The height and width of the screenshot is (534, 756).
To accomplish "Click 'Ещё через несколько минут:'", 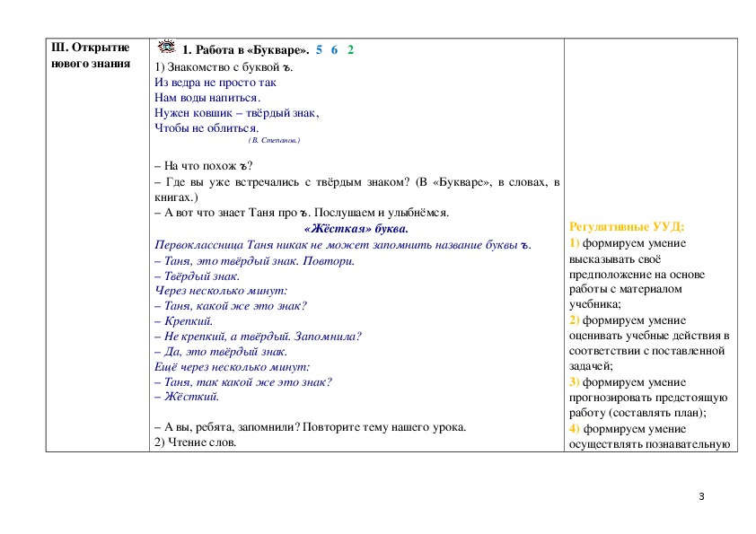I will click(232, 367).
